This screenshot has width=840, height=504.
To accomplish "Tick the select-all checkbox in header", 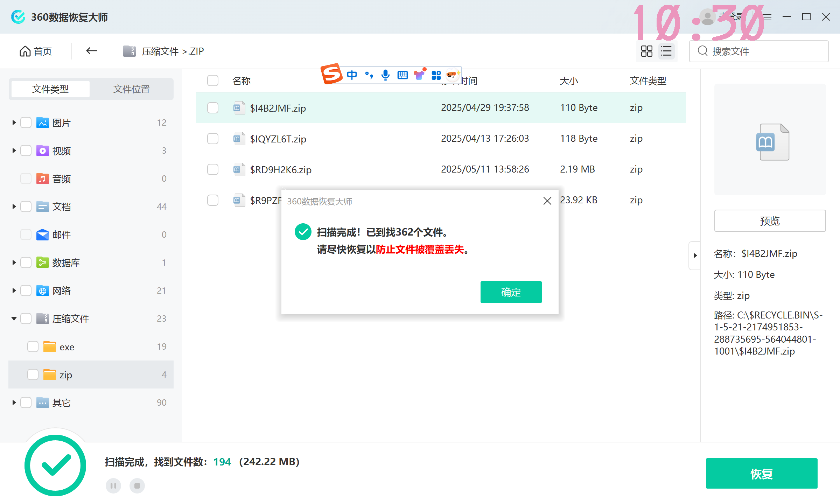I will [x=213, y=81].
